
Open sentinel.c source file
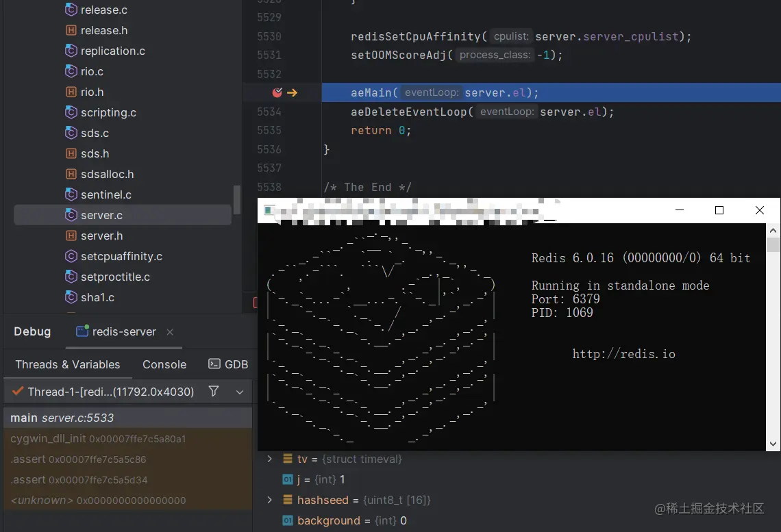tap(106, 194)
